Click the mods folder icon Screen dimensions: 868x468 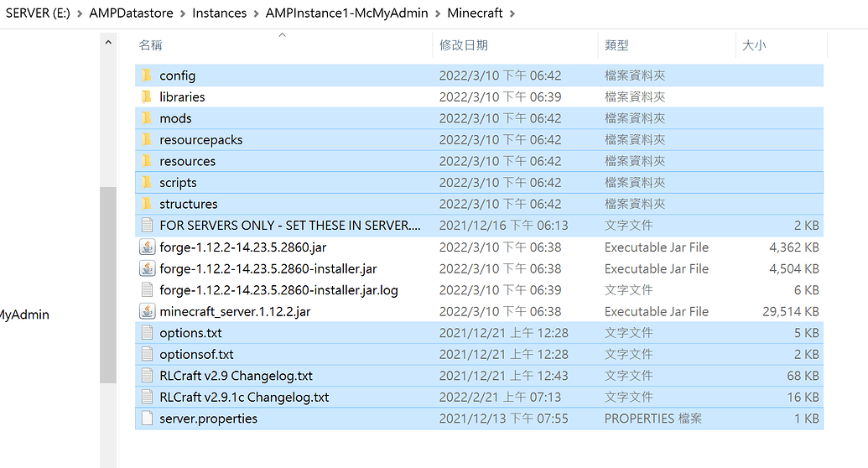coord(146,118)
